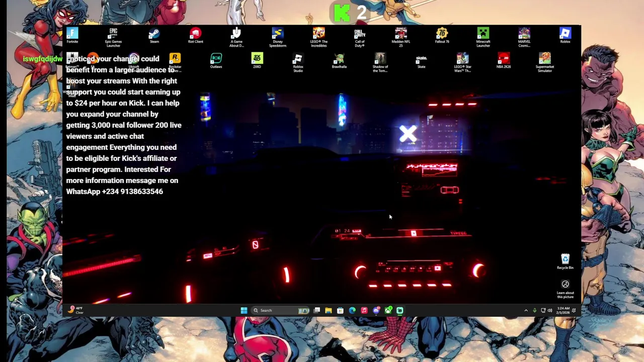The width and height of the screenshot is (644, 362).
Task: Open the Outlaws desktop shortcut
Action: tap(216, 61)
